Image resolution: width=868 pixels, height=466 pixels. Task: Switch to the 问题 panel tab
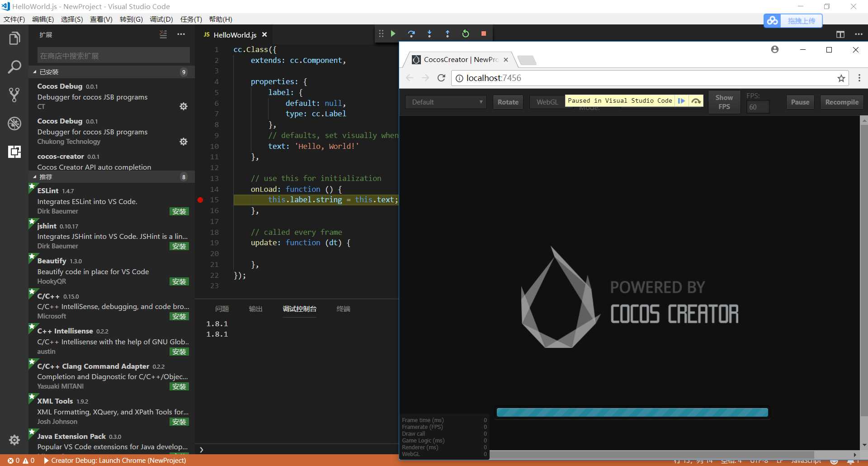click(x=222, y=309)
